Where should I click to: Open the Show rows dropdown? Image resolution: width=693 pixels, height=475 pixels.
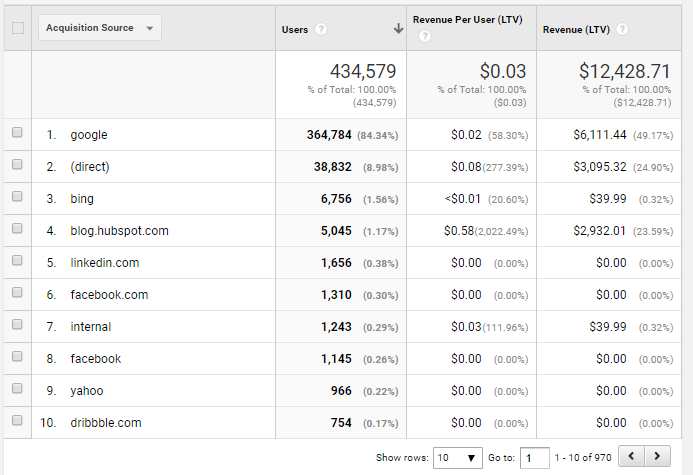pos(457,457)
